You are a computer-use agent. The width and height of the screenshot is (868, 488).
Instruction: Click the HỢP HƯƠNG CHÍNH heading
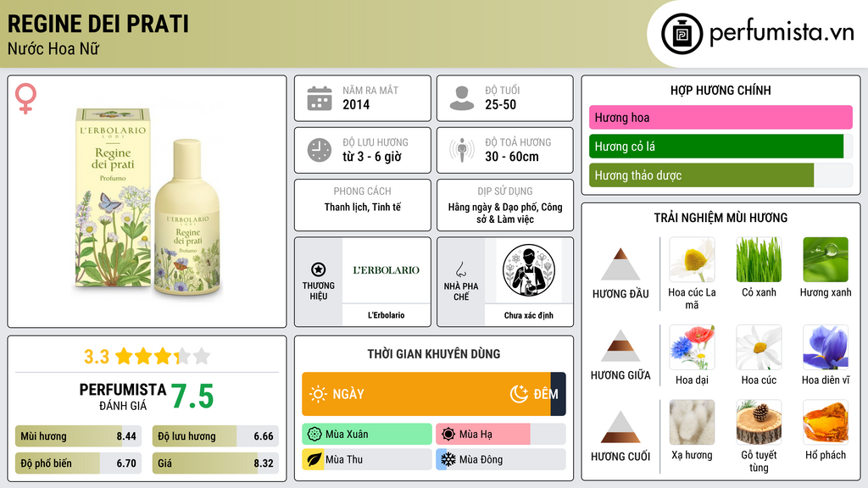click(721, 90)
